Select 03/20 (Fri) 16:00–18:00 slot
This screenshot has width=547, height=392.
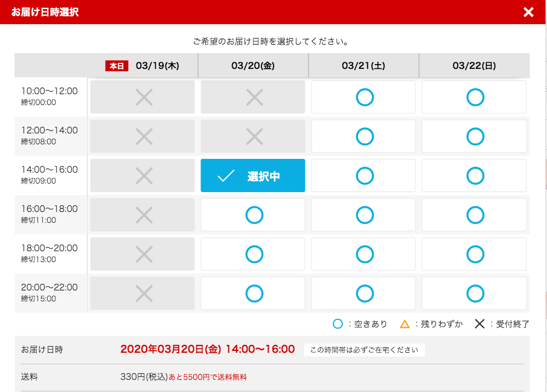254,215
